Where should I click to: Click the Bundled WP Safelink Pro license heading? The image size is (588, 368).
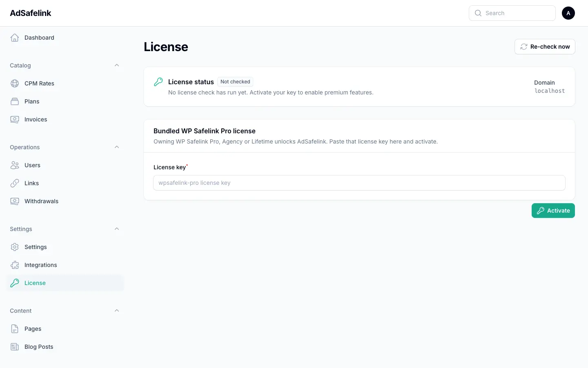[x=205, y=131]
